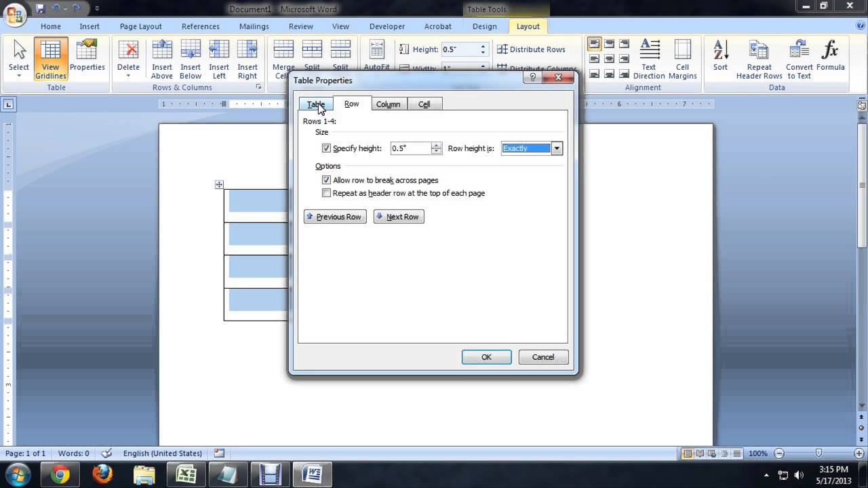Align cell text top center
Image resolution: width=868 pixels, height=488 pixels.
tap(609, 44)
